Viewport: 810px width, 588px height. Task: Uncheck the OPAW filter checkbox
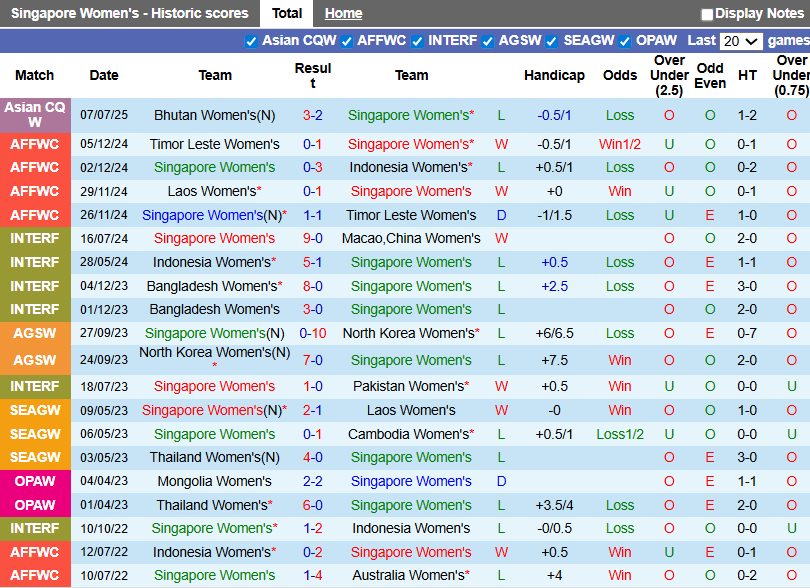point(625,41)
